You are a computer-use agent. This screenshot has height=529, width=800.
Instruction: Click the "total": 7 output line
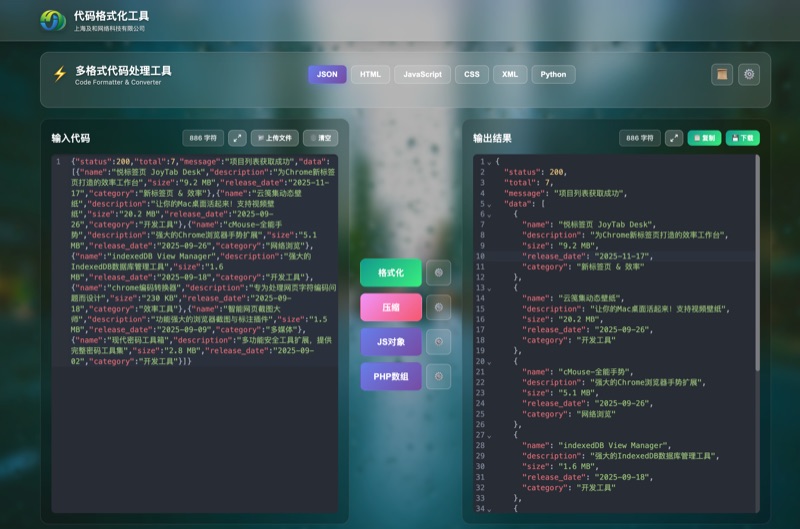(528, 183)
